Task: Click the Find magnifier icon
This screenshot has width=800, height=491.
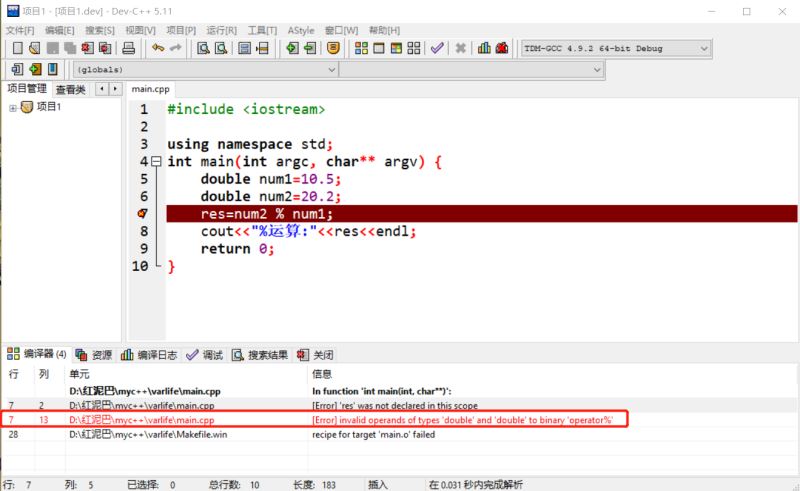Action: (x=204, y=48)
